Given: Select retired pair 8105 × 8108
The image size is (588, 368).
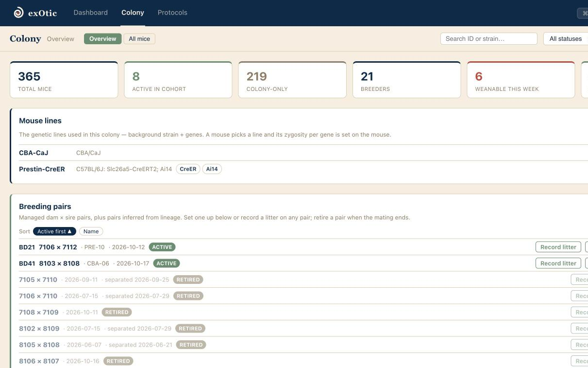Looking at the screenshot, I should (x=39, y=345).
